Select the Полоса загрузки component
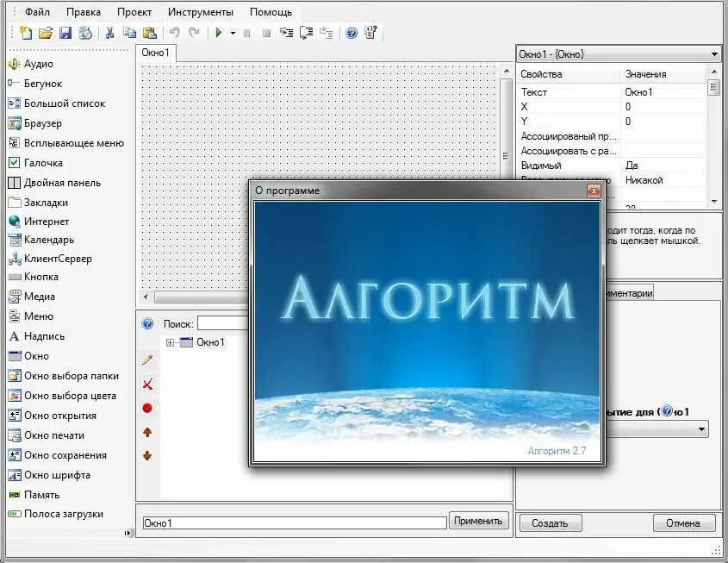Screen dimensions: 728x563 pyautogui.click(x=56, y=514)
